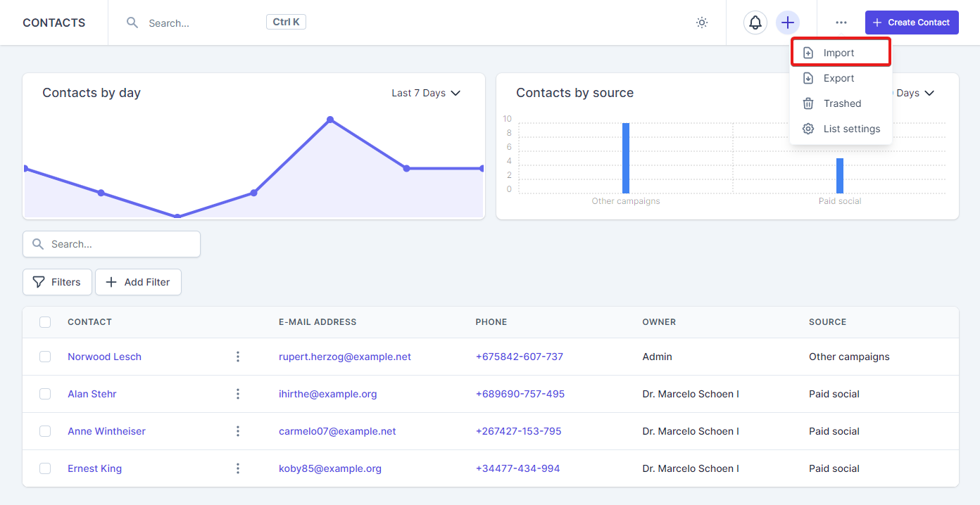Image resolution: width=980 pixels, height=505 pixels.
Task: Toggle light/dark mode with the sun icon
Action: [x=701, y=23]
